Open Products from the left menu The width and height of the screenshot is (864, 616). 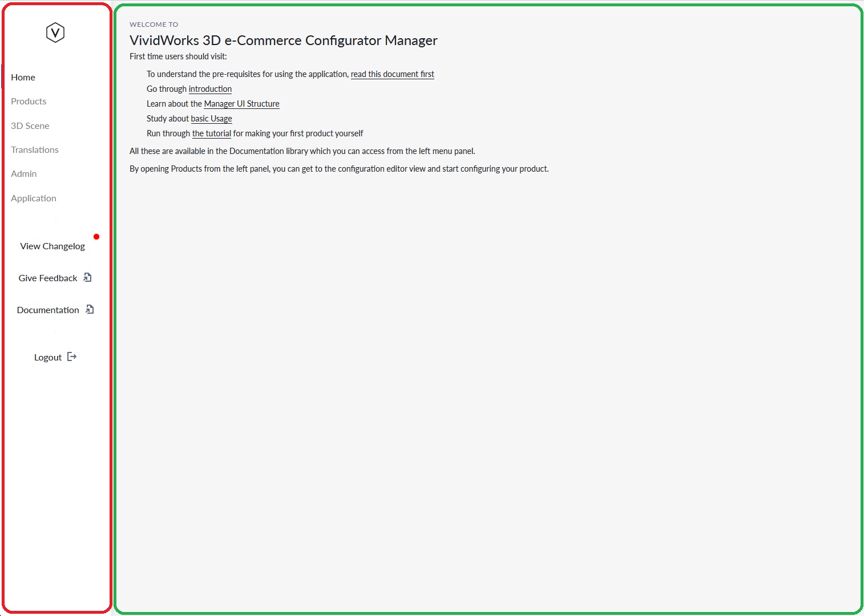pyautogui.click(x=29, y=101)
